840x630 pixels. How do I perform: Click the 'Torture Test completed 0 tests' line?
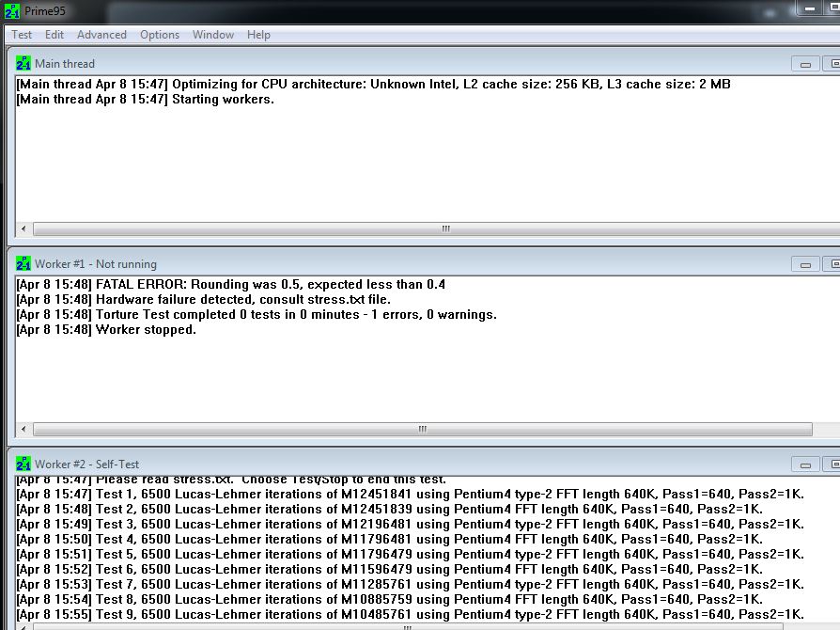257,314
